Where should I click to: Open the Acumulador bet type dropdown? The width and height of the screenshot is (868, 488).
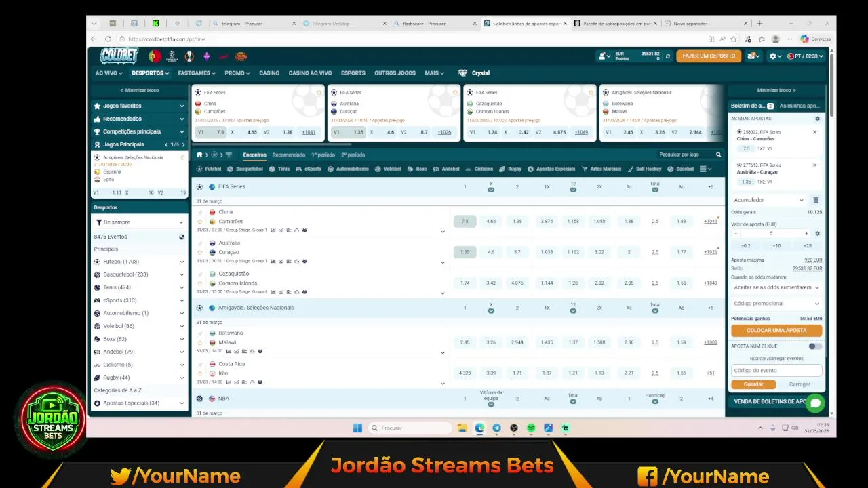(x=768, y=200)
